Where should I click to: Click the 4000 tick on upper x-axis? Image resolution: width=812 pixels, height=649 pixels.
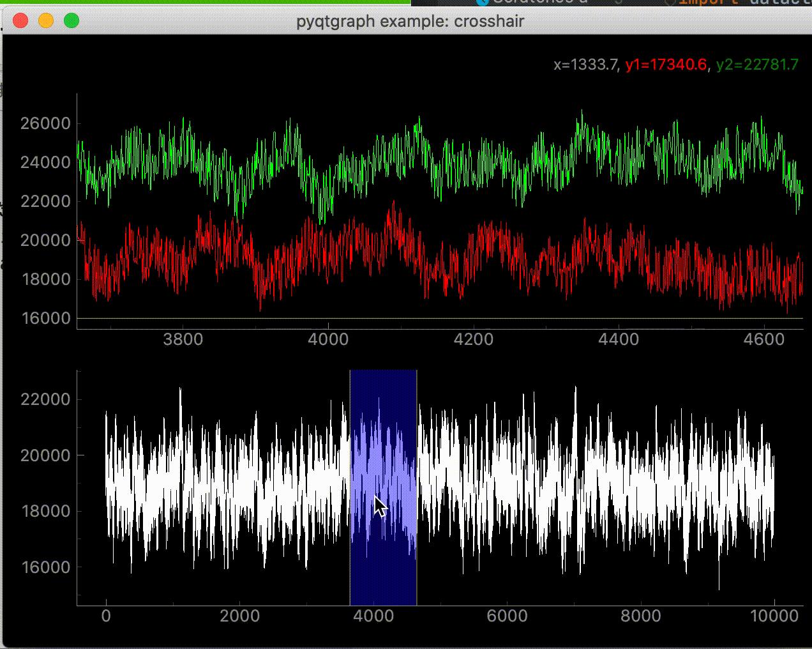[x=328, y=339]
